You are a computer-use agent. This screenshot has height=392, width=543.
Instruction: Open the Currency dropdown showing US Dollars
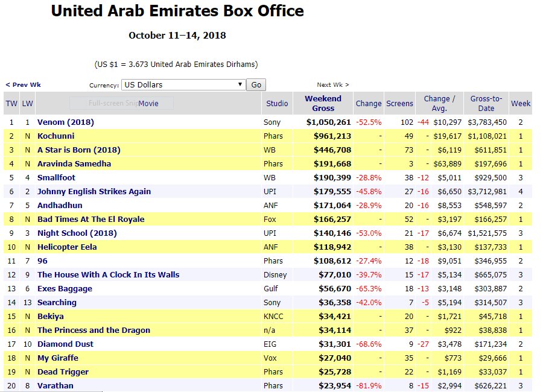coord(183,85)
